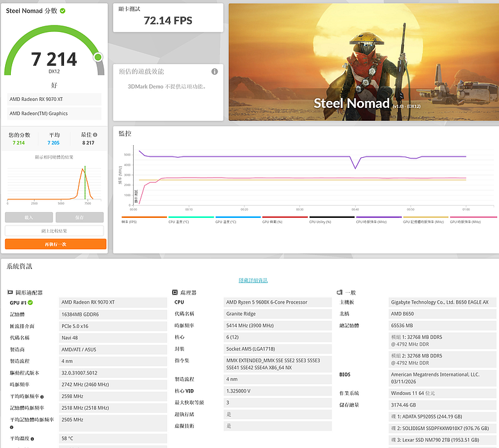Click the graphics adapter section icon
The width and height of the screenshot is (499, 448).
coord(10,292)
